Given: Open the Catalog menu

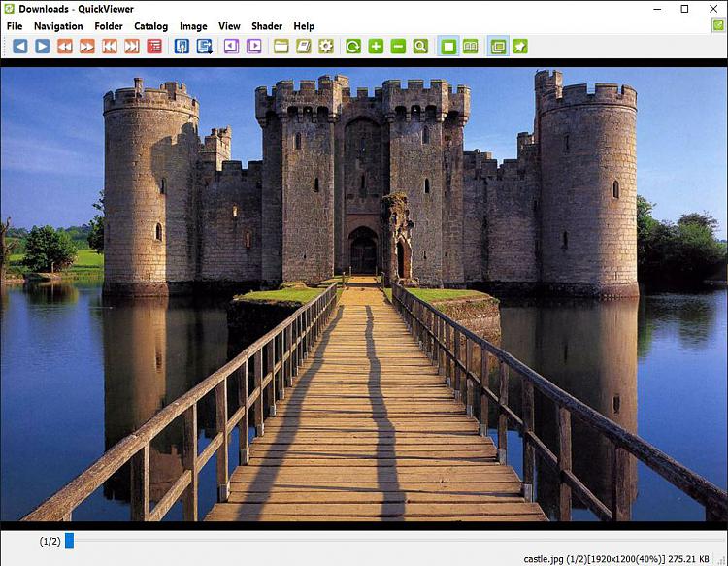Looking at the screenshot, I should pos(150,26).
